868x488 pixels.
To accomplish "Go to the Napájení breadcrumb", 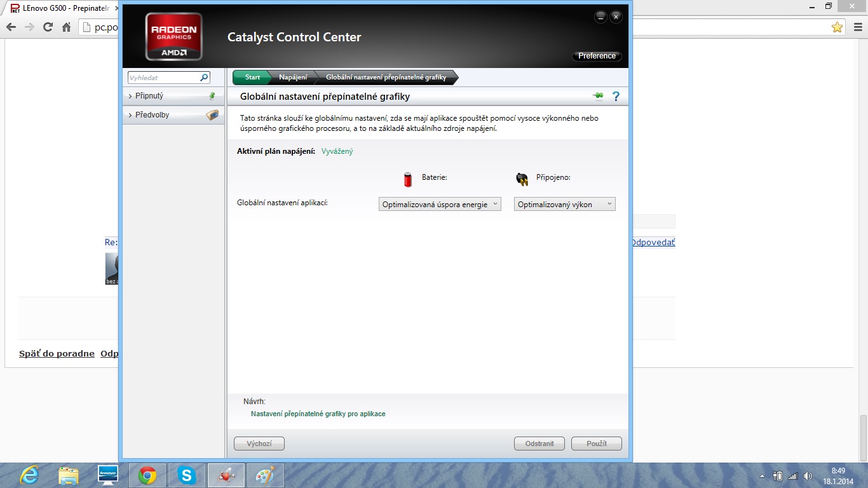I will pyautogui.click(x=293, y=78).
